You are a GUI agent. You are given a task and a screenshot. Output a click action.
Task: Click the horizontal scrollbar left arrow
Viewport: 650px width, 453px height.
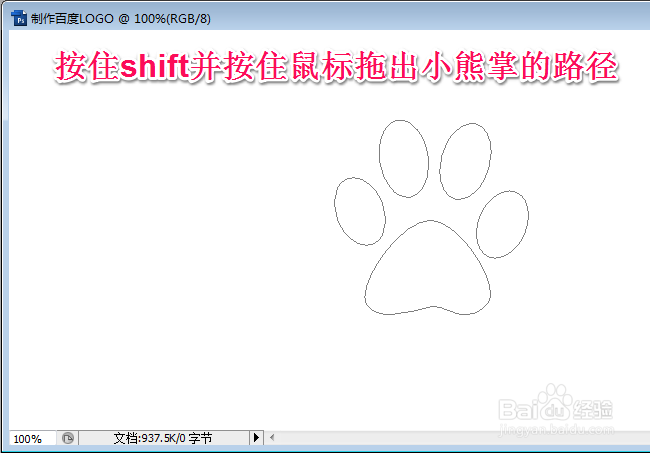[x=272, y=438]
